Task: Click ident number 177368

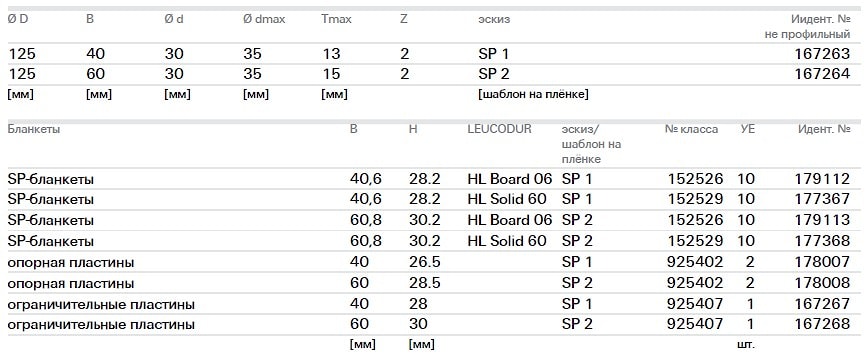Action: point(822,241)
